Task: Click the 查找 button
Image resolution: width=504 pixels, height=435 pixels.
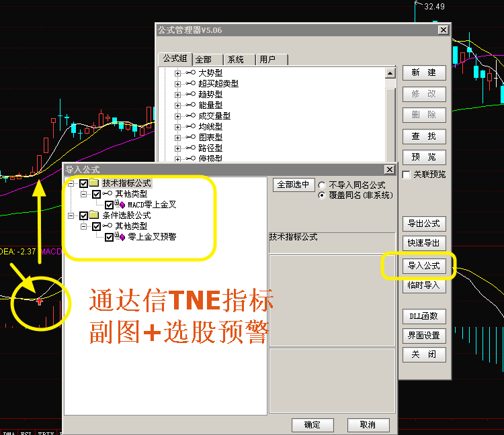Action: 424,136
